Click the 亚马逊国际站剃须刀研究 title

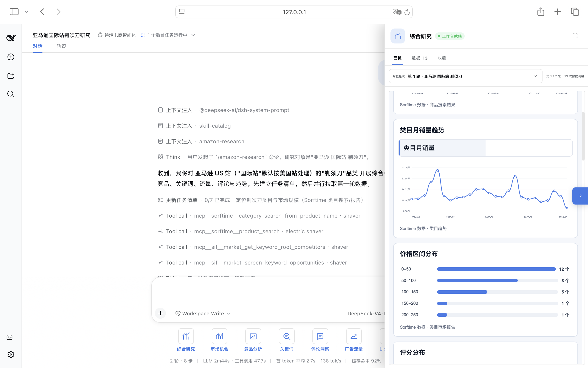click(62, 35)
